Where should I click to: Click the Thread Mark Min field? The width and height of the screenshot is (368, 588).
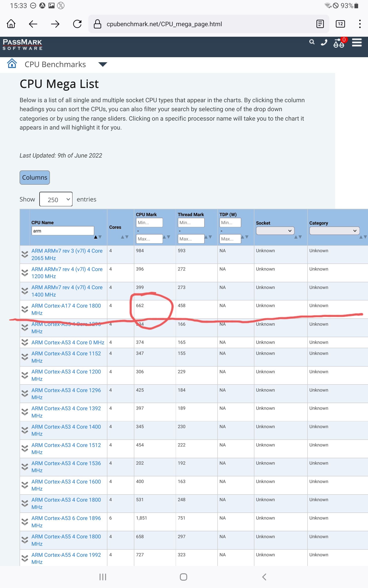click(191, 223)
